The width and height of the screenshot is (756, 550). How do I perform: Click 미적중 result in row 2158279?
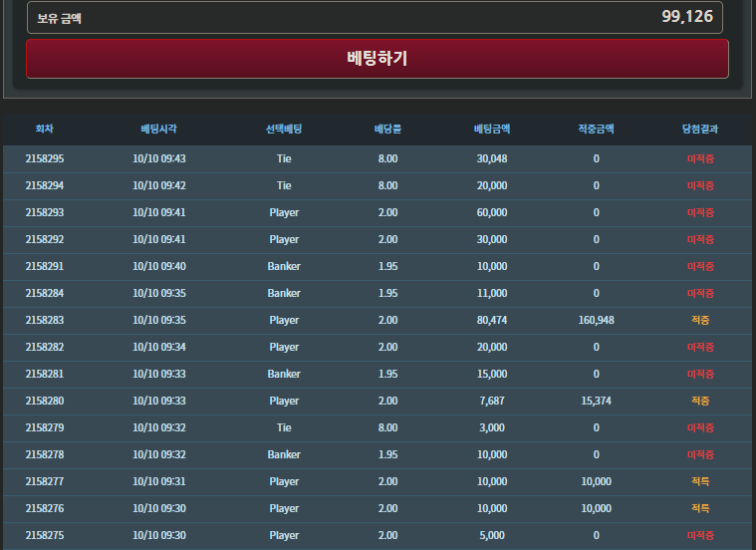coord(700,427)
